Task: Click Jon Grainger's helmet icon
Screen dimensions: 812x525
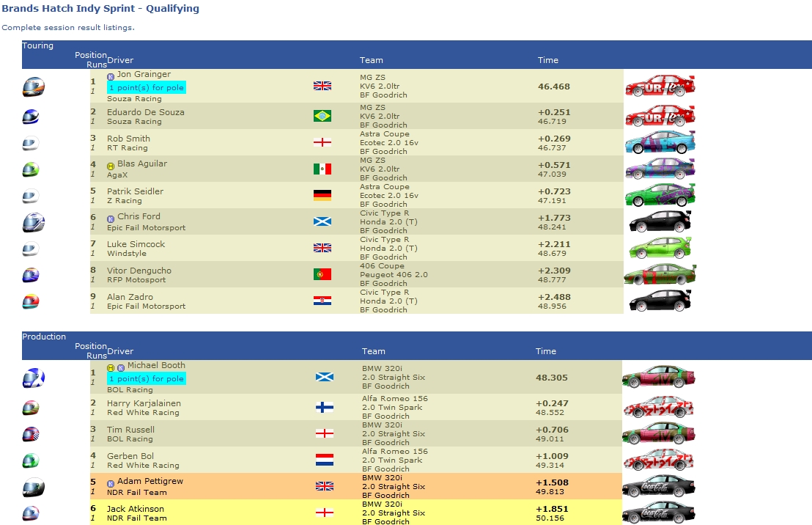Action: point(34,87)
